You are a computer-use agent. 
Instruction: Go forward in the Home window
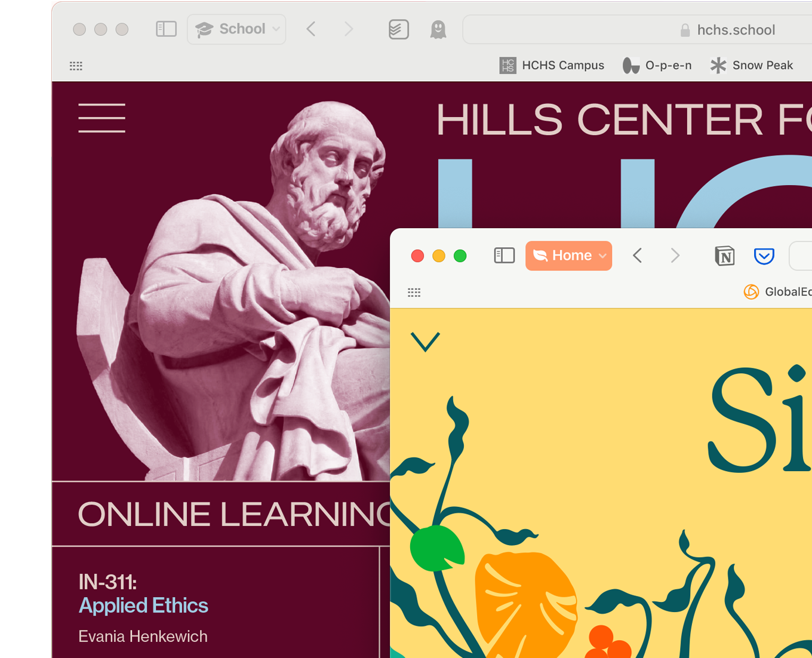click(675, 256)
